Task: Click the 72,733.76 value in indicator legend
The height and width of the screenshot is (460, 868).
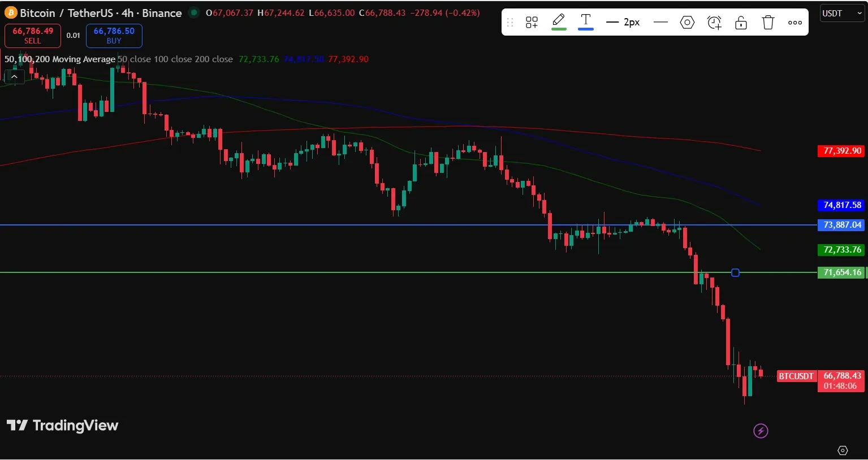Action: point(258,59)
